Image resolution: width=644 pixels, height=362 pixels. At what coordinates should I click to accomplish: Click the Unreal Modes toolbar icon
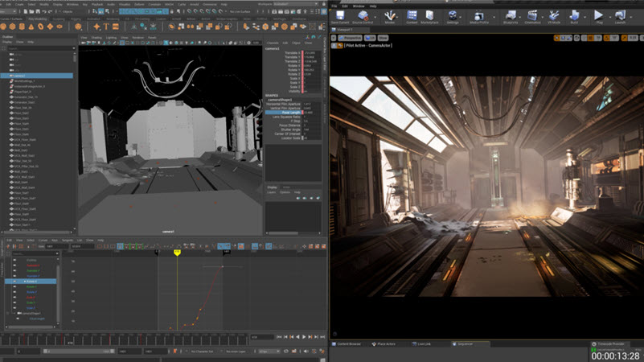[390, 17]
